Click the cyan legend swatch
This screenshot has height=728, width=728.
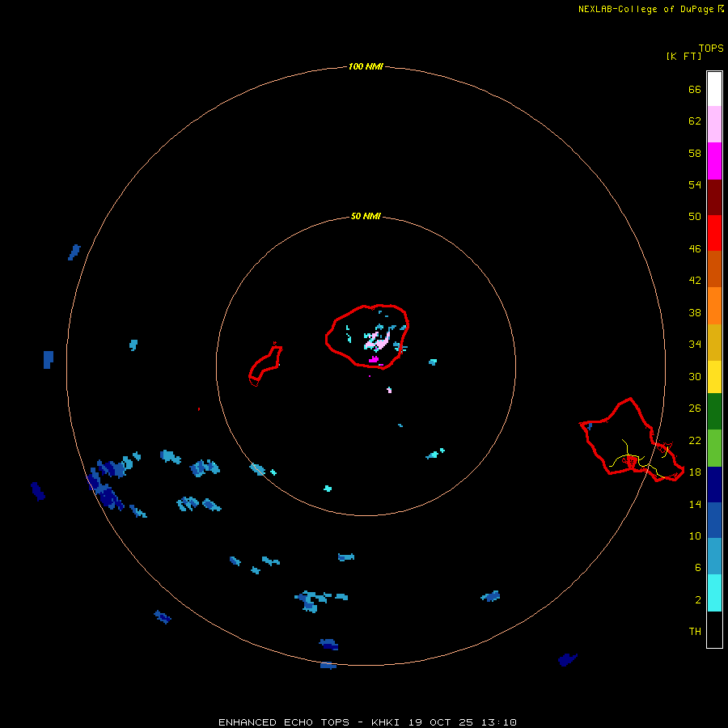pos(714,593)
